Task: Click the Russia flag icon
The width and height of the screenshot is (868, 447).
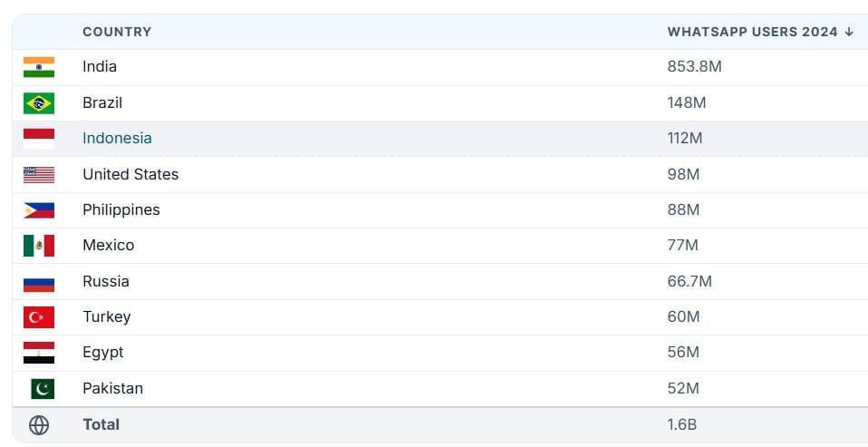Action: tap(39, 282)
